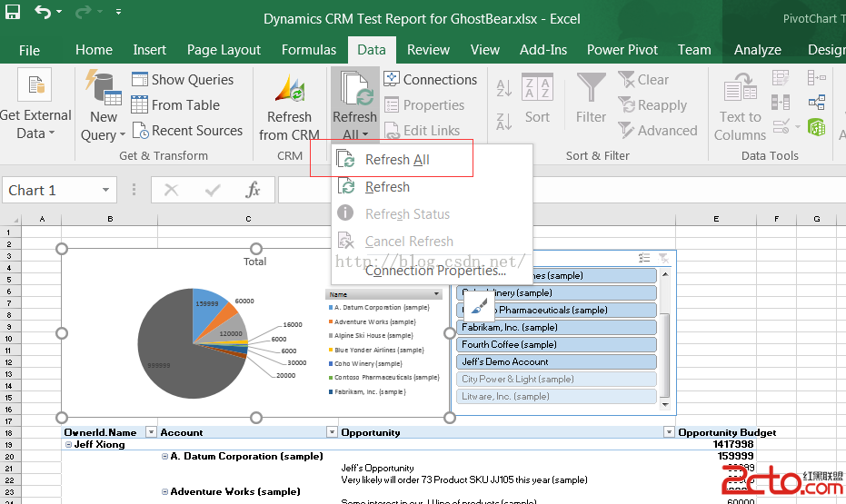
Task: Click the Name Box showing Chart 1
Action: tap(52, 190)
